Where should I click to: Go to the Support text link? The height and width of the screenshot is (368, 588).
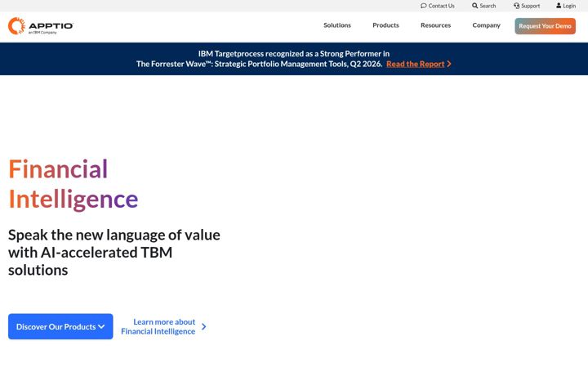[530, 6]
